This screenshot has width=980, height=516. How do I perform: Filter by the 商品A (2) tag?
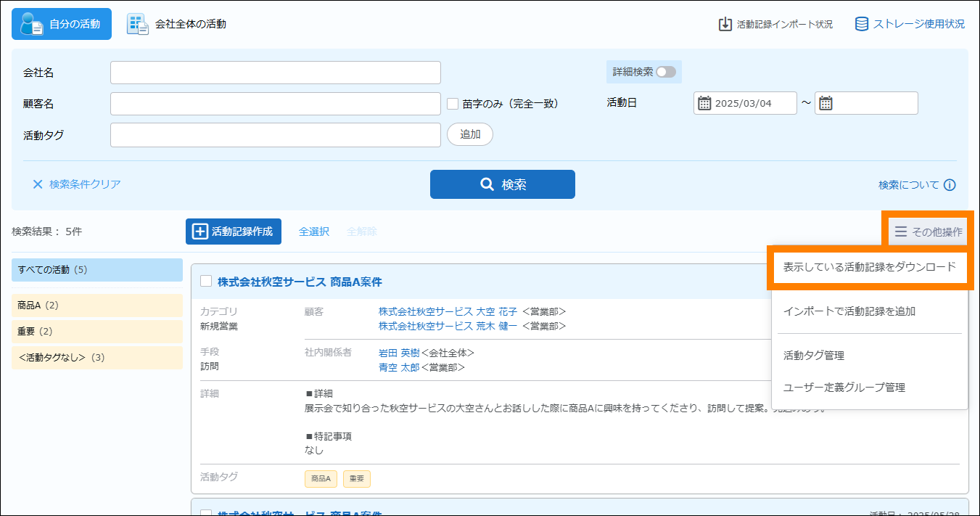(97, 306)
